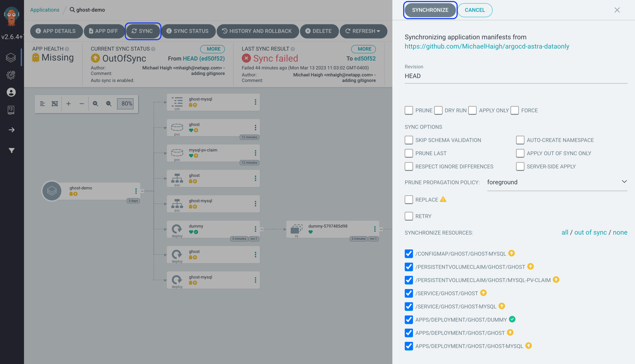Click the Revision HEAD input field
The width and height of the screenshot is (635, 364).
pyautogui.click(x=516, y=76)
